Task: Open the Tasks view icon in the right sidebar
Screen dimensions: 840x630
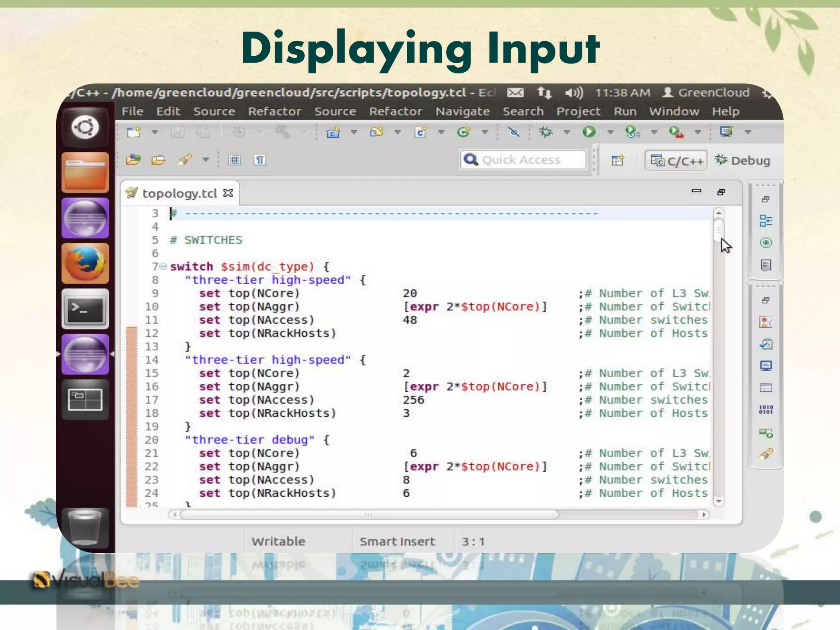Action: (x=766, y=344)
